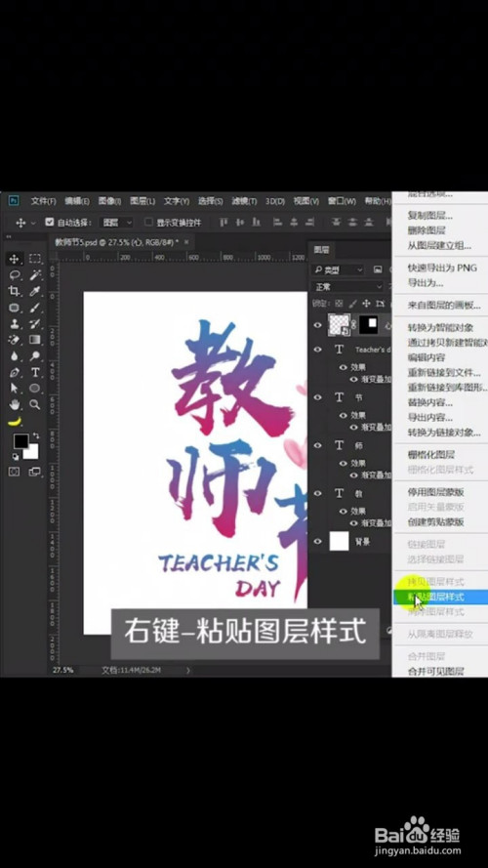Choose 粘贴图层样式 in context menu
488x868 pixels.
[x=436, y=597]
